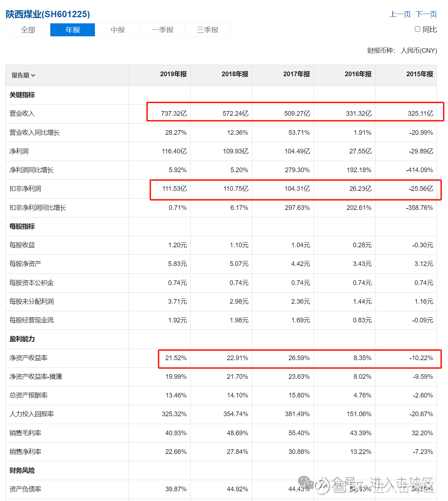Select the 净利润同比增长 row label
The height and width of the screenshot is (501, 448).
pyautogui.click(x=32, y=170)
